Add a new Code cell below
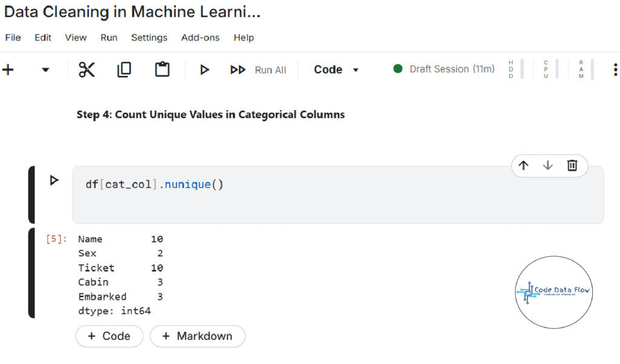 109,336
